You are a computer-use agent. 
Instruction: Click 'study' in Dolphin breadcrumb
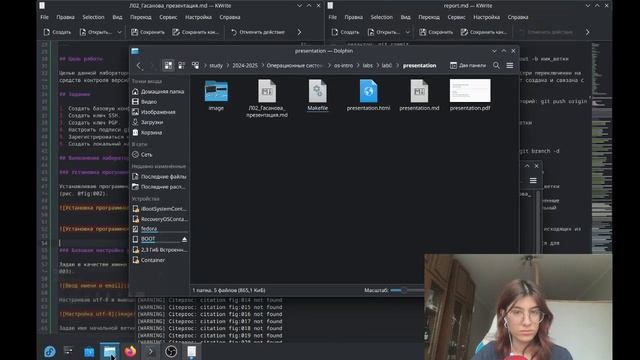point(216,65)
